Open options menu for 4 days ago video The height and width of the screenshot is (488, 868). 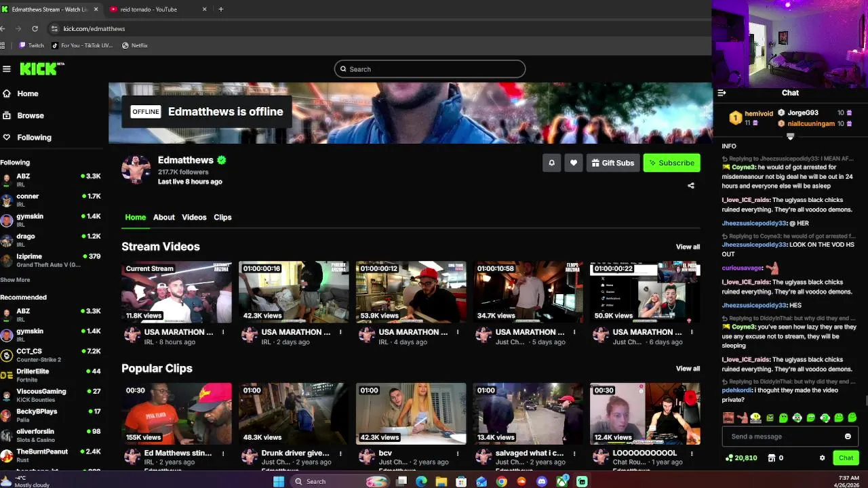pyautogui.click(x=458, y=332)
